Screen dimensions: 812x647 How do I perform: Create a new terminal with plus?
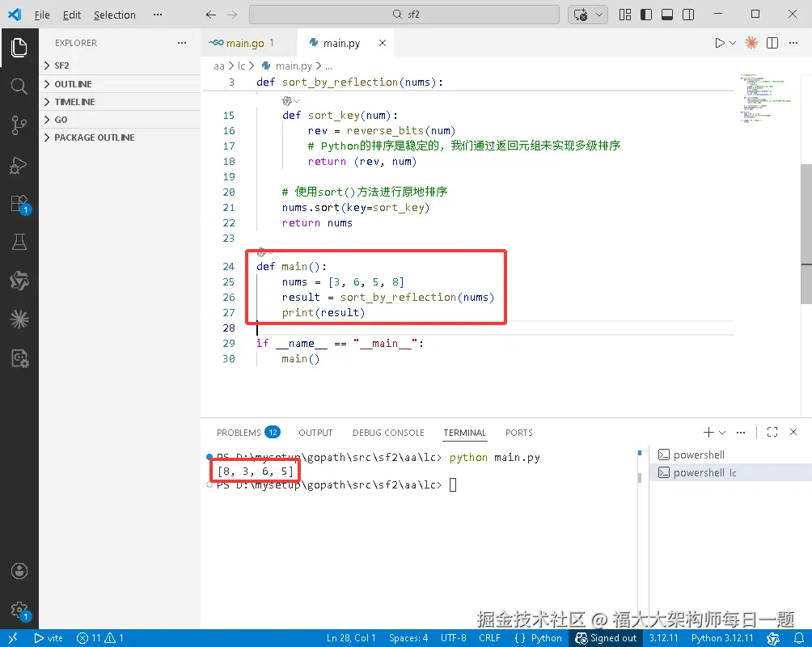[708, 432]
